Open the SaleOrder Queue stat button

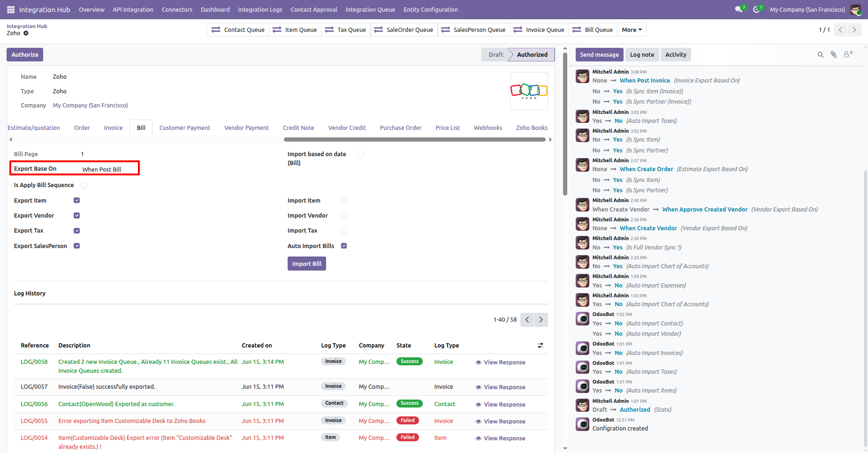(404, 30)
